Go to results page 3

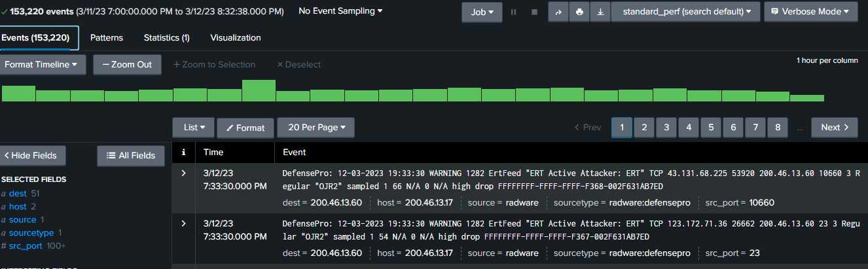[x=666, y=128]
